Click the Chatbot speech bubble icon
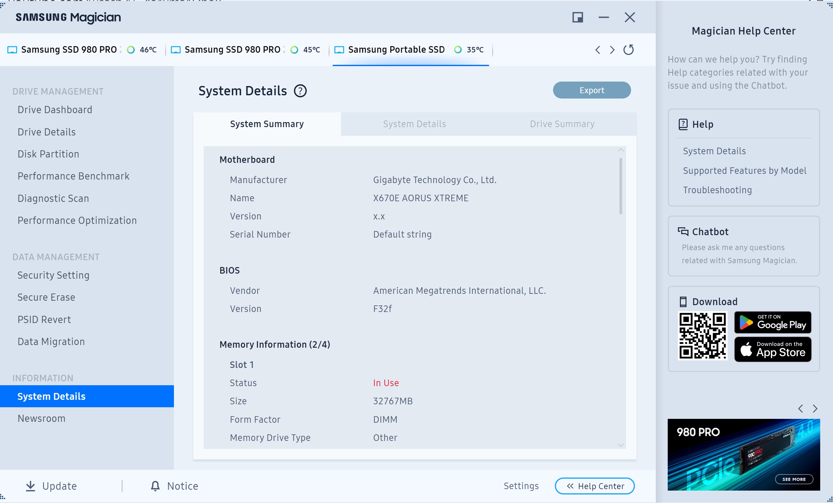 (683, 232)
